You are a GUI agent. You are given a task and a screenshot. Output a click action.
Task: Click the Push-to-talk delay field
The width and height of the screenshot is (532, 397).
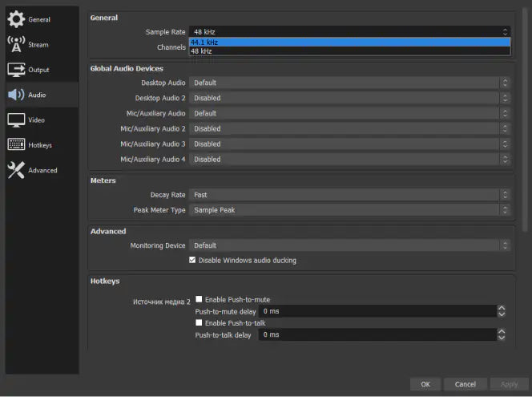click(377, 334)
